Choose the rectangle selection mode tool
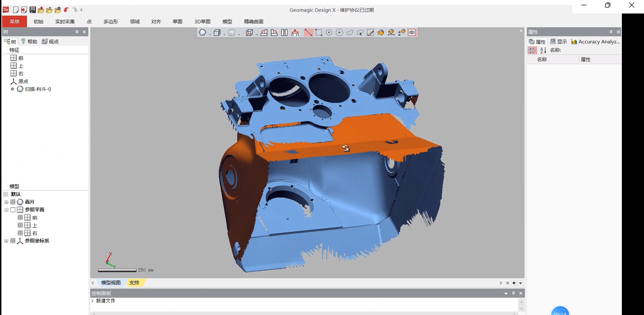This screenshot has width=644, height=315. pos(319,33)
